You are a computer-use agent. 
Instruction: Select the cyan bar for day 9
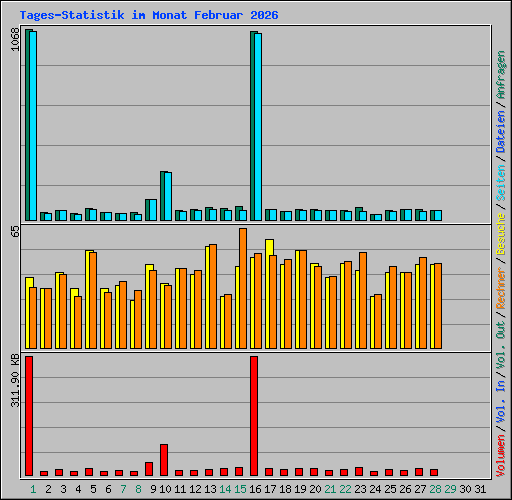coord(153,210)
